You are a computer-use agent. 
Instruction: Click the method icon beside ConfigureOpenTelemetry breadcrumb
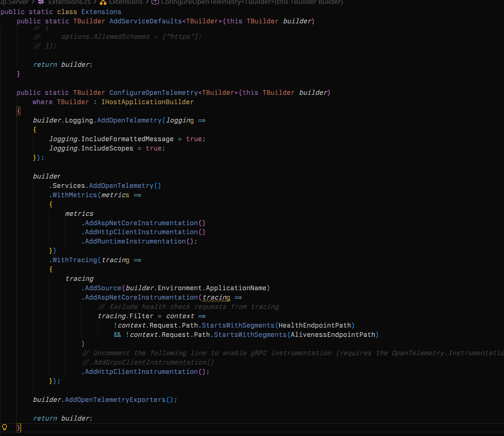coord(155,2)
